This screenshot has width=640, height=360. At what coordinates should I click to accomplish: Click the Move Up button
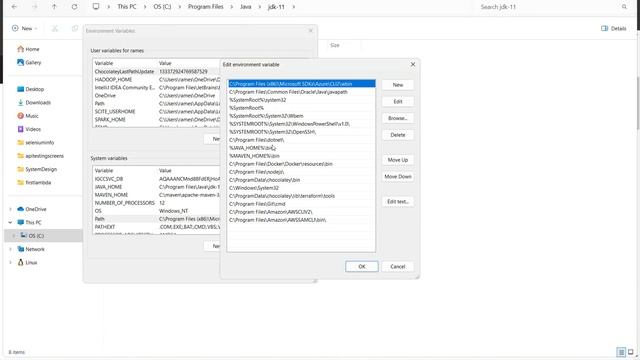(x=398, y=160)
